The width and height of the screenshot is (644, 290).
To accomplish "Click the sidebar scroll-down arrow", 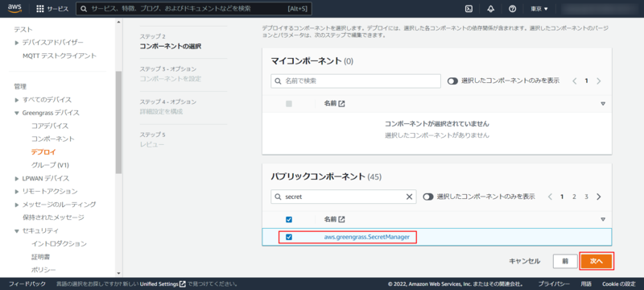I will click(x=118, y=273).
